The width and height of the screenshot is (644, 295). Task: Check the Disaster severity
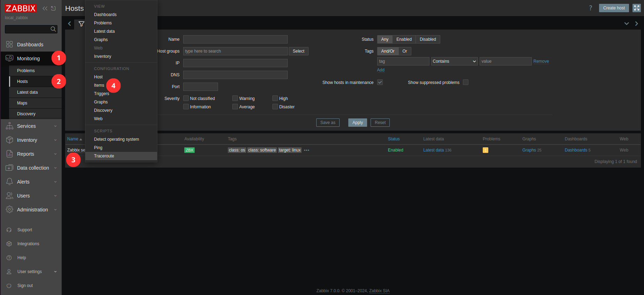[275, 107]
